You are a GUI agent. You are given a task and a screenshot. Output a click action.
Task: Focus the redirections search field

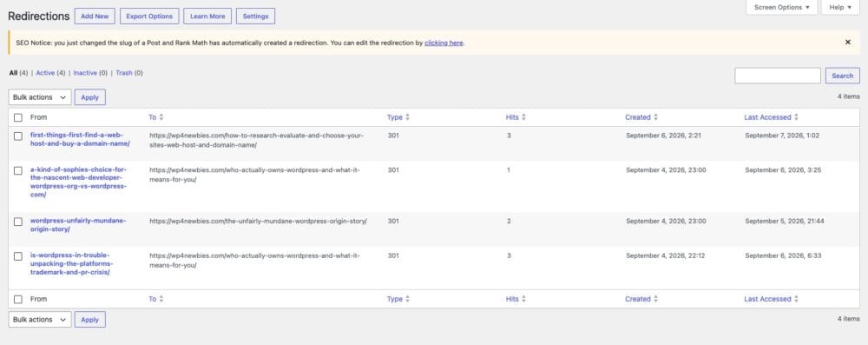click(777, 76)
